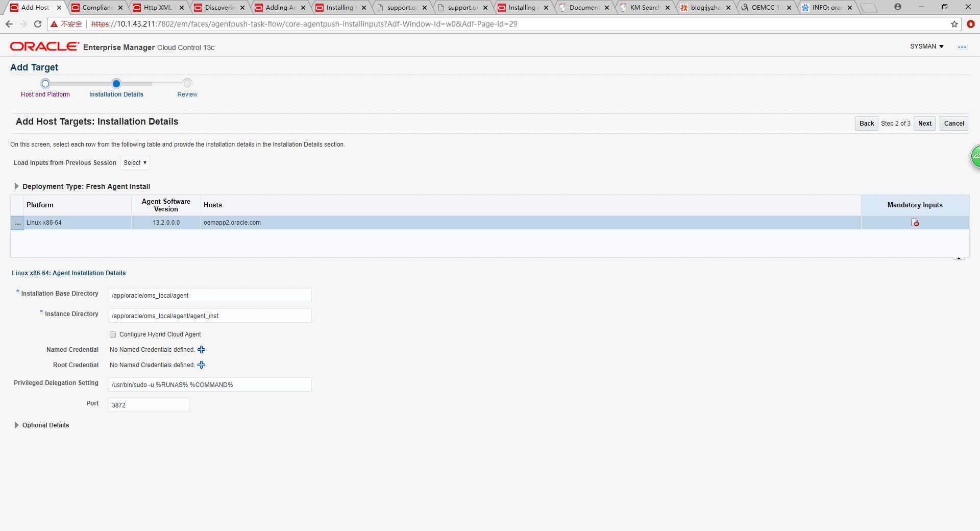980x531 pixels.
Task: Click the Agent Software Version column header
Action: [166, 205]
